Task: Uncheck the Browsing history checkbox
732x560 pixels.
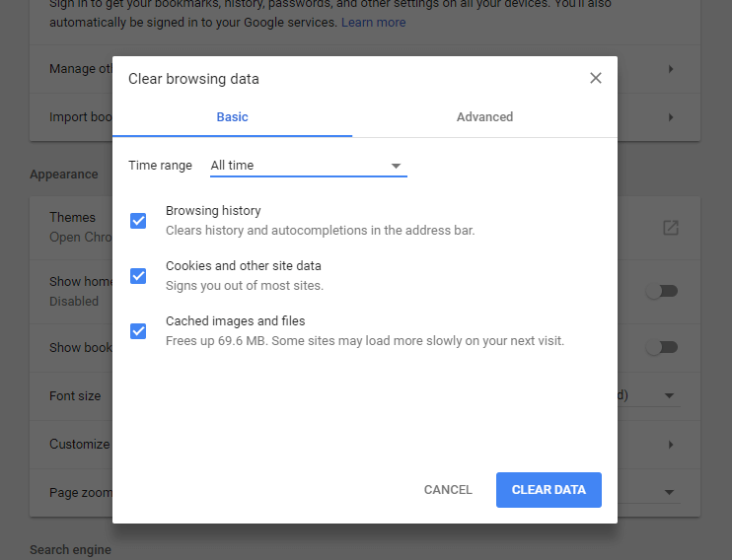Action: pos(138,221)
